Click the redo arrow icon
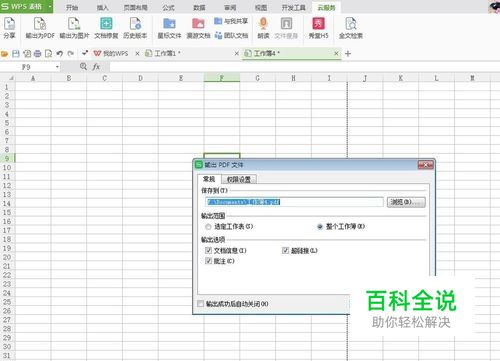The width and height of the screenshot is (500, 361). [x=70, y=53]
